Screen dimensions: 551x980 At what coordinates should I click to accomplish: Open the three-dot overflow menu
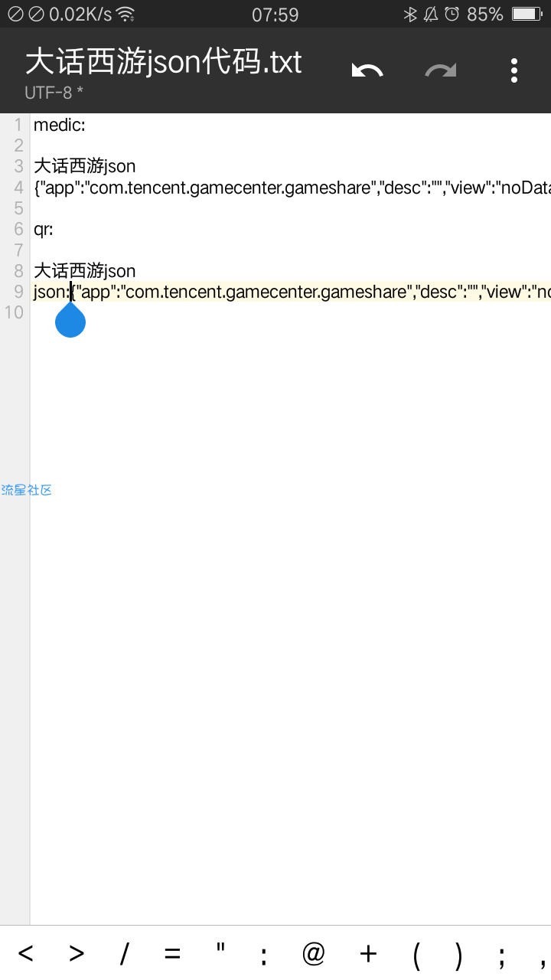coord(514,70)
